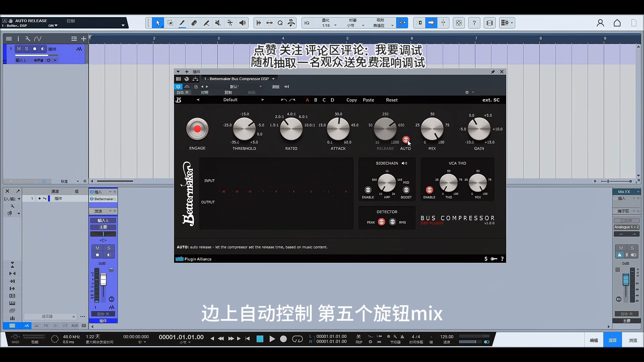Select preset slot B
This screenshot has width=644, height=362.
coord(316,100)
